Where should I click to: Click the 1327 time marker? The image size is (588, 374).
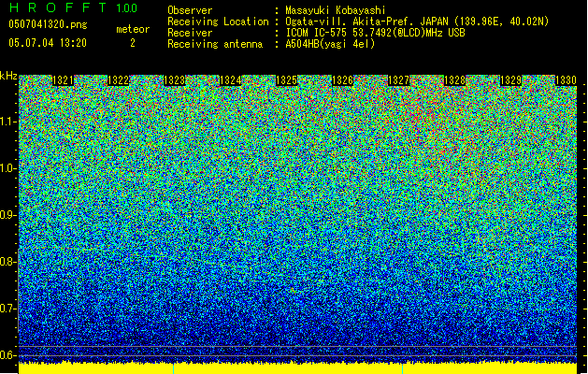click(398, 80)
